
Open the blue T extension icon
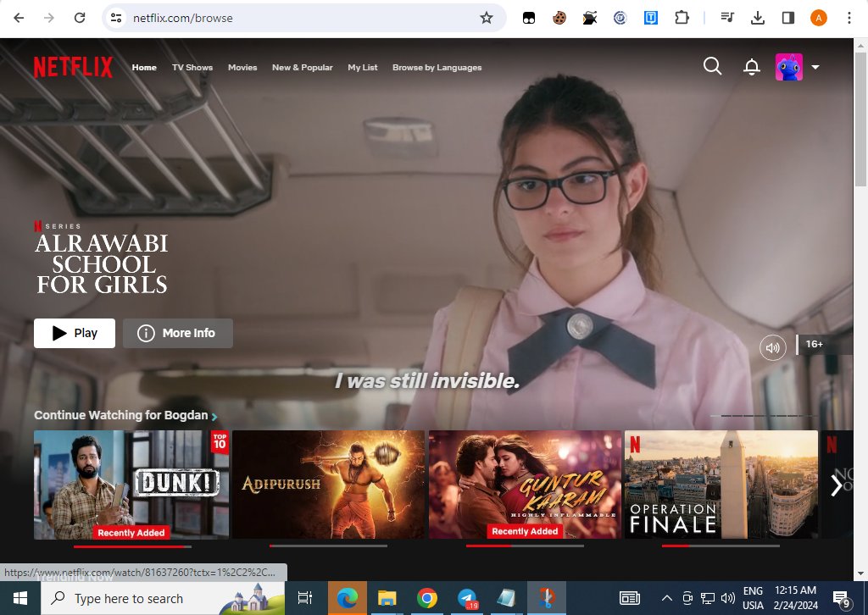click(651, 19)
